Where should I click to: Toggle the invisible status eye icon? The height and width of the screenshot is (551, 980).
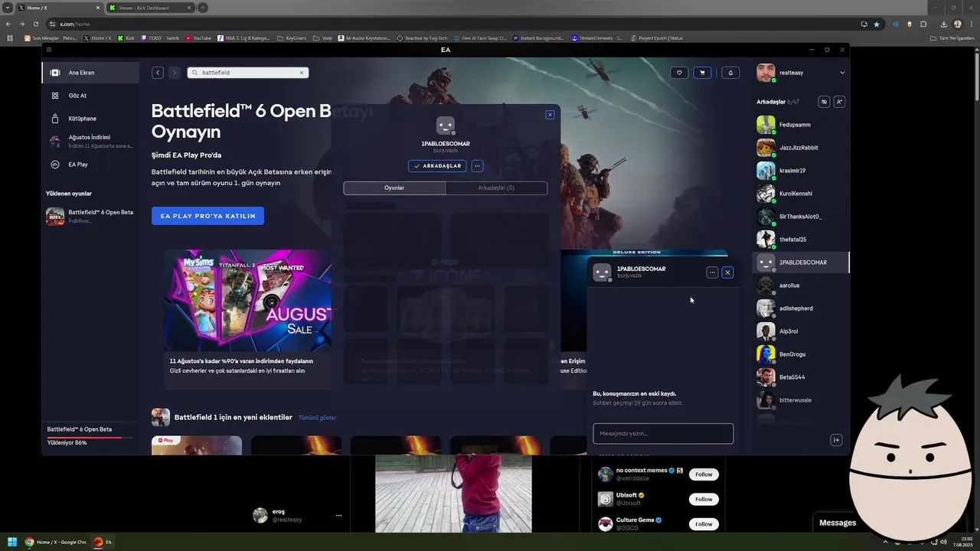(824, 102)
